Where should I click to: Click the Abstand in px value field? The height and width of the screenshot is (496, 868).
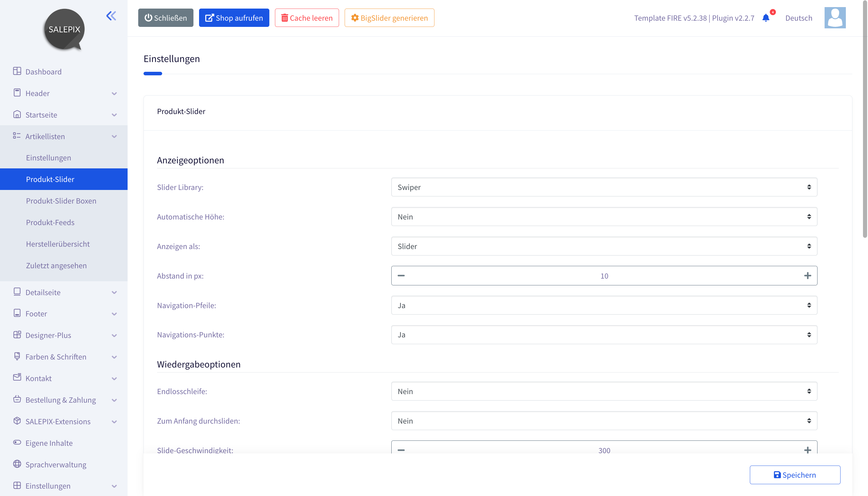point(604,276)
